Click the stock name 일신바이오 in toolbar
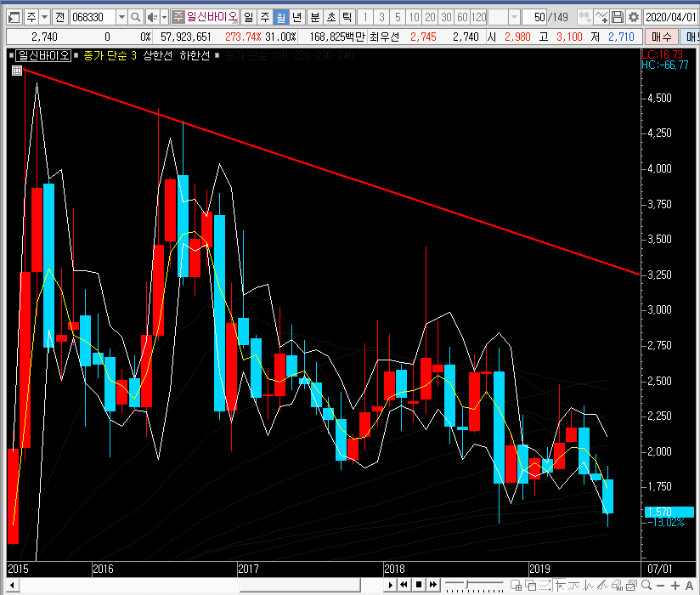Image resolution: width=700 pixels, height=595 pixels. [x=212, y=17]
